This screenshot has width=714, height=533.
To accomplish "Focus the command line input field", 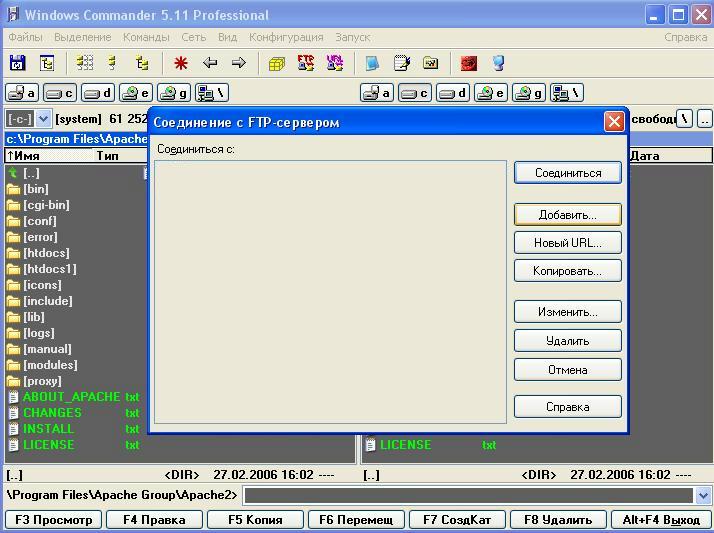I will (469, 495).
